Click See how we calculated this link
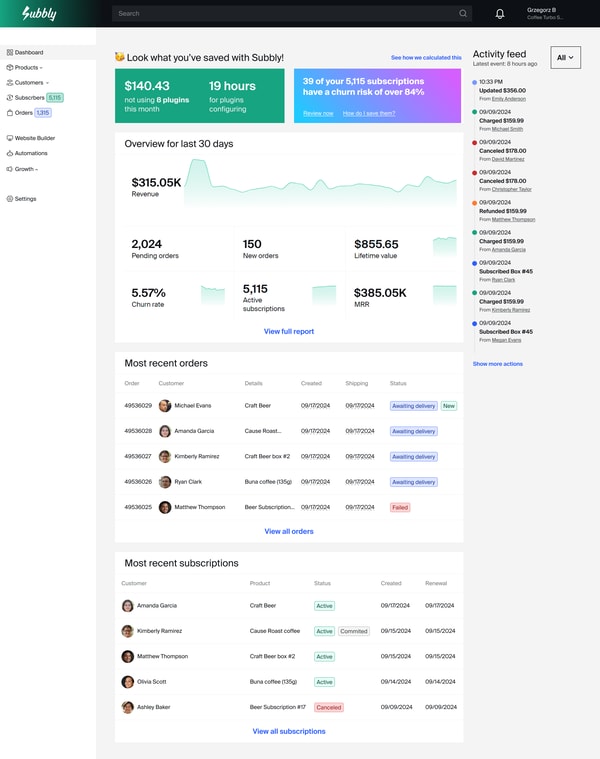This screenshot has width=600, height=759. click(426, 58)
